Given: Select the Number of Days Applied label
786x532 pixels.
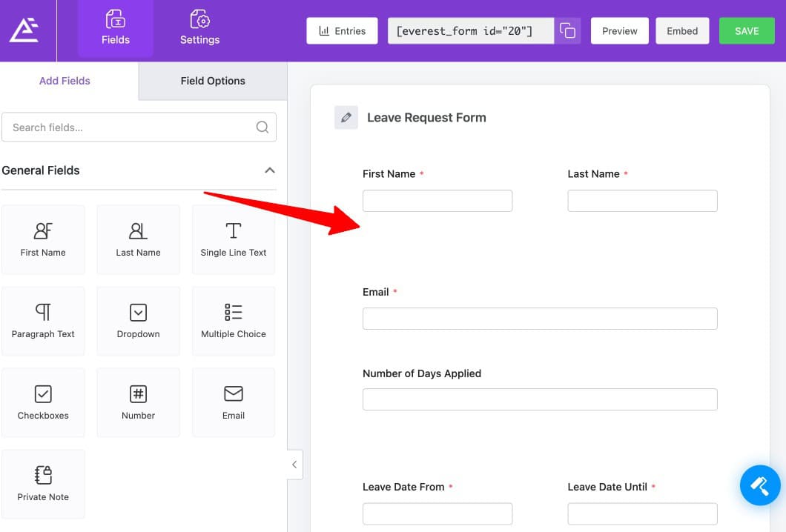Looking at the screenshot, I should [422, 373].
